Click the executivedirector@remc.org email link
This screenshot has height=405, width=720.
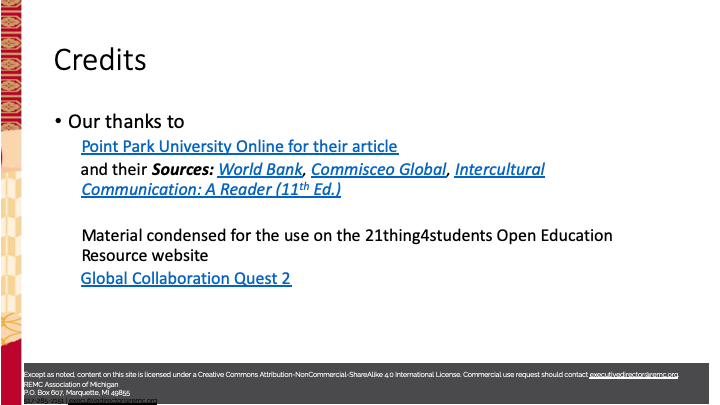[633, 374]
